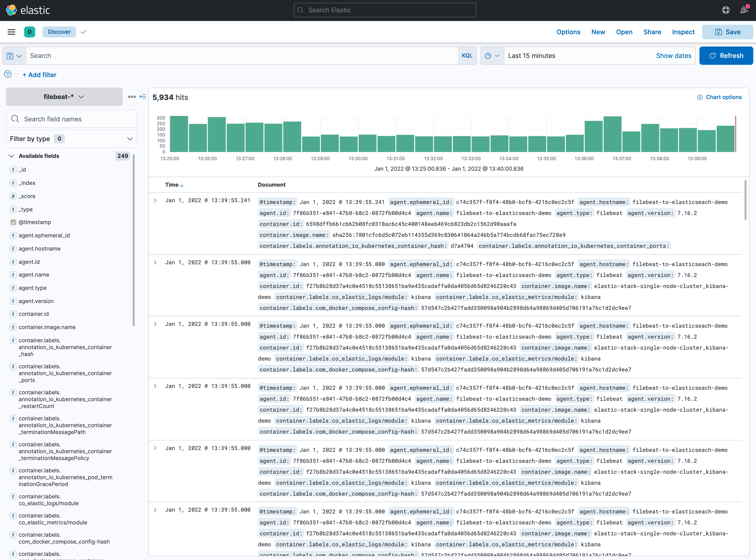Toggle the KQL query language switch
This screenshot has width=756, height=560.
click(467, 56)
